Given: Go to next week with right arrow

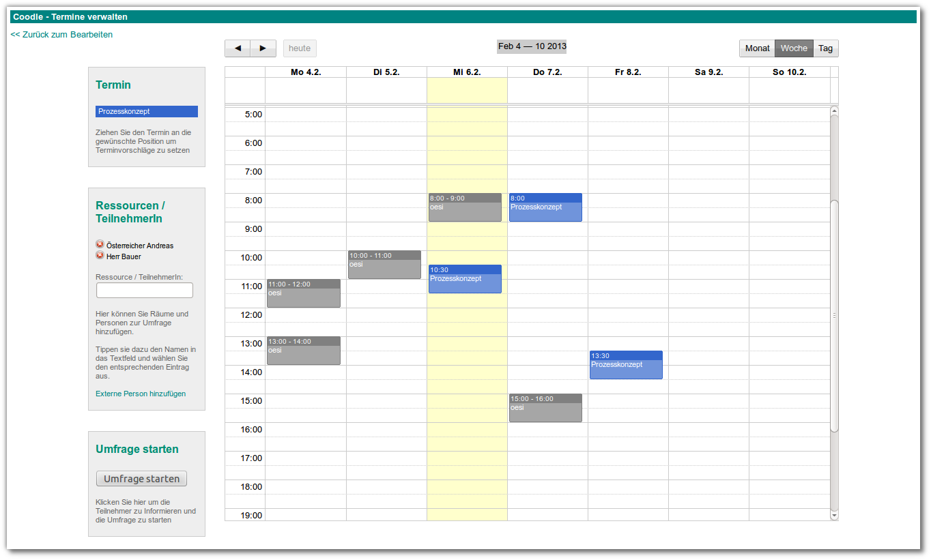Looking at the screenshot, I should pyautogui.click(x=263, y=48).
